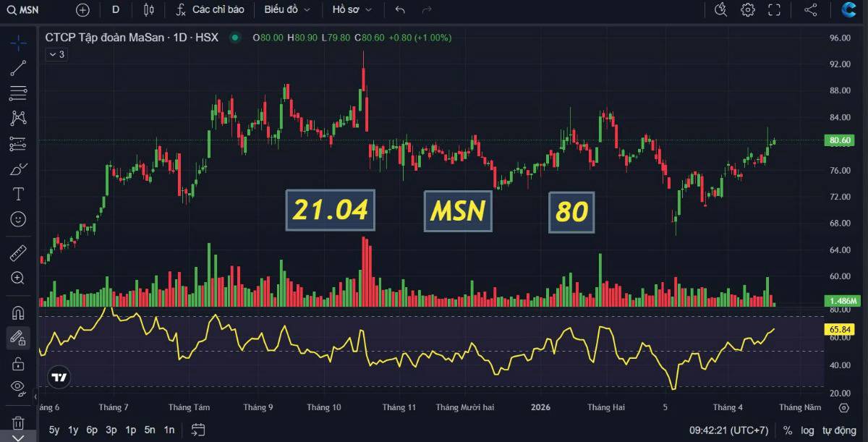Image resolution: width=868 pixels, height=442 pixels.
Task: Open the text annotation tool
Action: [x=18, y=194]
